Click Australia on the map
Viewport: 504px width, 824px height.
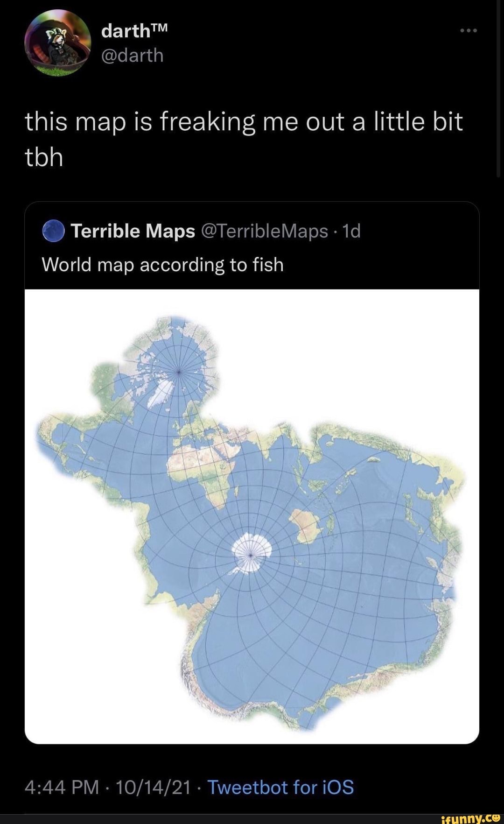pos(306,525)
